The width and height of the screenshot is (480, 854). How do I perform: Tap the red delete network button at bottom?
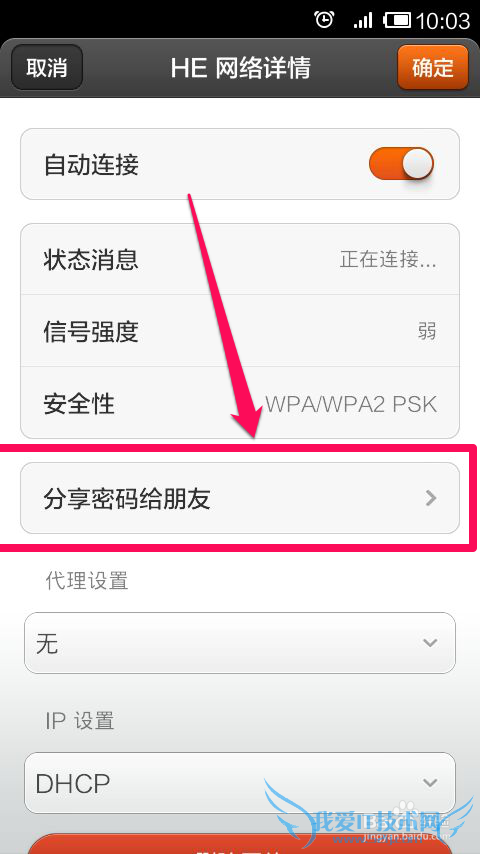click(x=240, y=844)
